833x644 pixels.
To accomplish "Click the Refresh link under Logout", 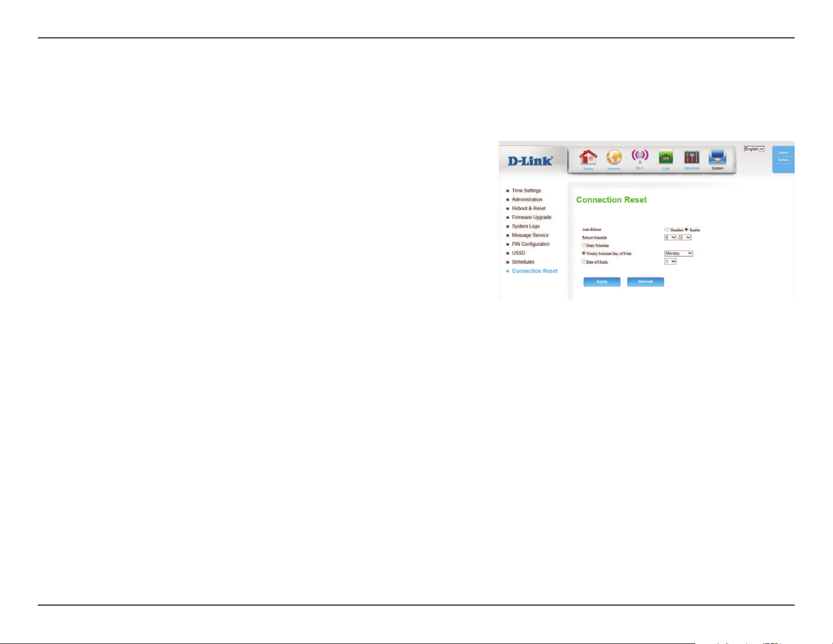I will point(784,160).
